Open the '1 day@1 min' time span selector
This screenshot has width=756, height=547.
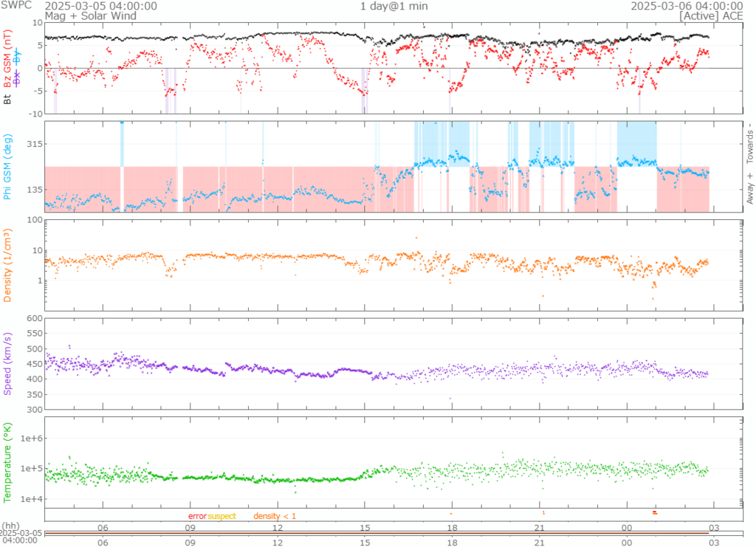tap(394, 6)
